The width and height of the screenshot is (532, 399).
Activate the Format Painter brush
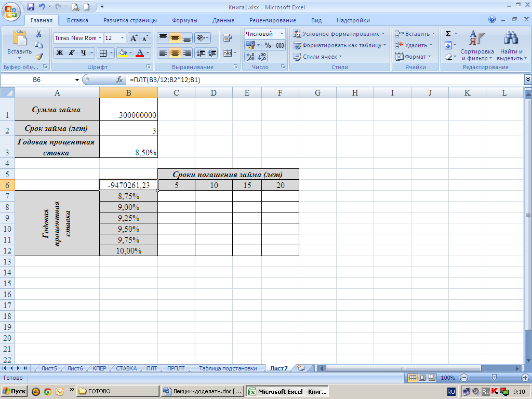pyautogui.click(x=38, y=56)
